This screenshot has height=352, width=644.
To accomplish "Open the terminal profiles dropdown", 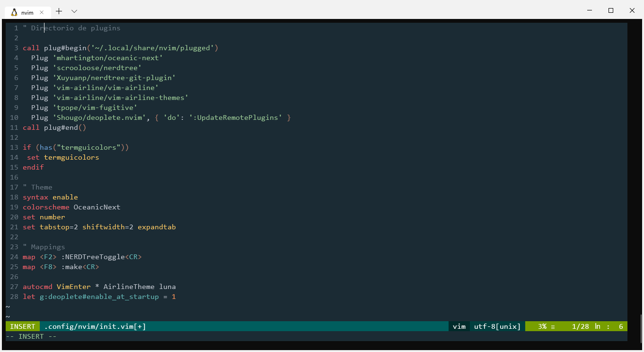I will [x=74, y=11].
